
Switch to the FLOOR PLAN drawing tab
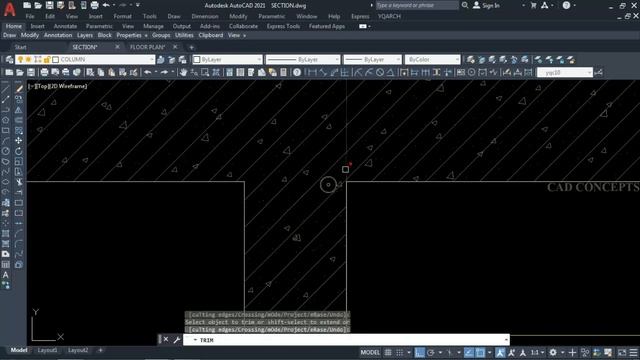147,47
